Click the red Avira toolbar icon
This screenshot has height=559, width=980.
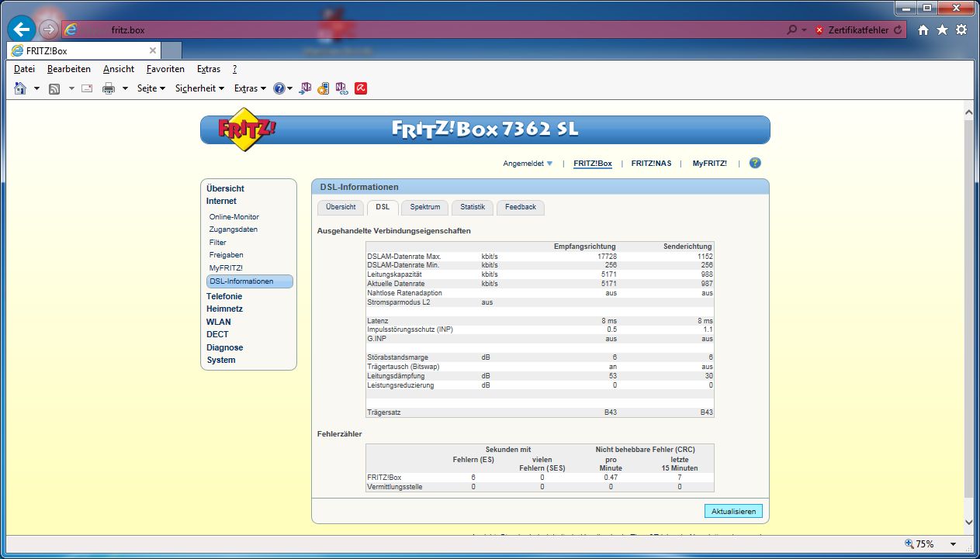[361, 88]
